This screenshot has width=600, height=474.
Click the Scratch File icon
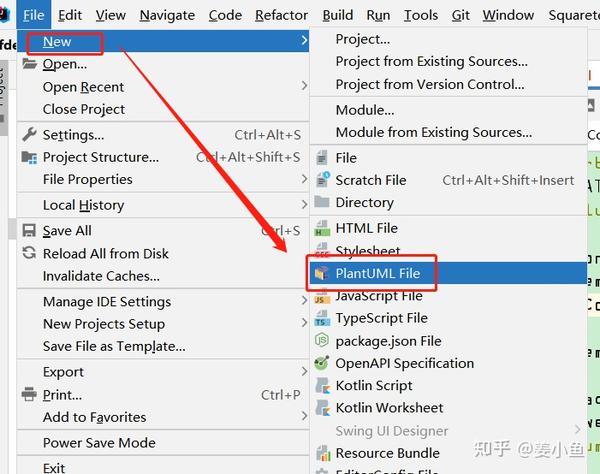click(x=322, y=180)
